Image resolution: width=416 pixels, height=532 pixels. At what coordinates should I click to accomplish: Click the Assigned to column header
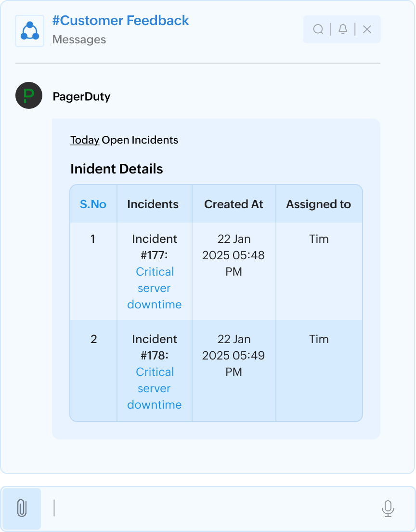click(x=318, y=204)
